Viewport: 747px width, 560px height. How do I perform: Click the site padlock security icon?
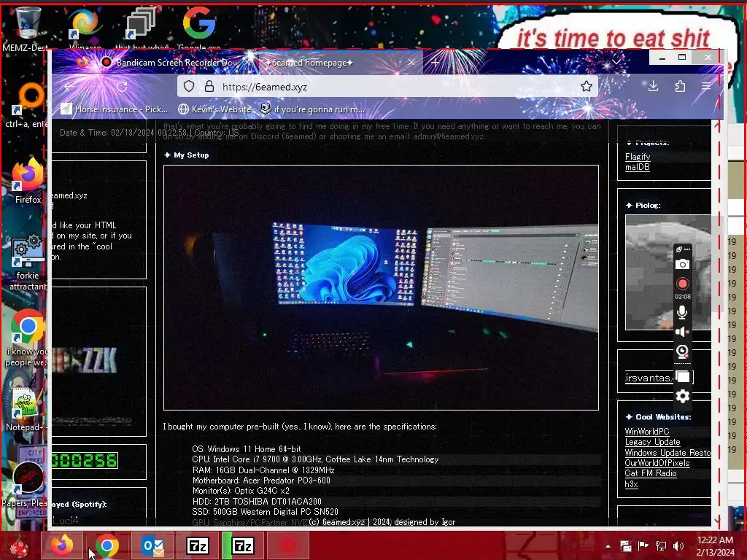(x=209, y=86)
